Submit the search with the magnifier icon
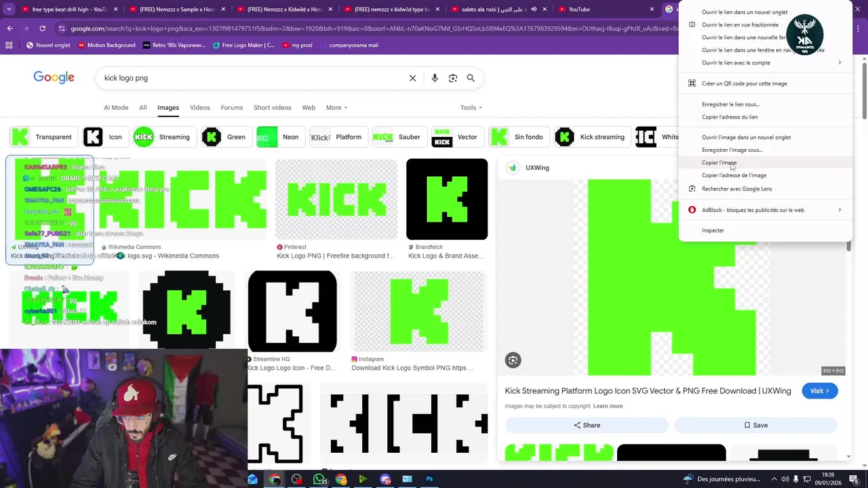Viewport: 868px width, 488px height. (471, 78)
